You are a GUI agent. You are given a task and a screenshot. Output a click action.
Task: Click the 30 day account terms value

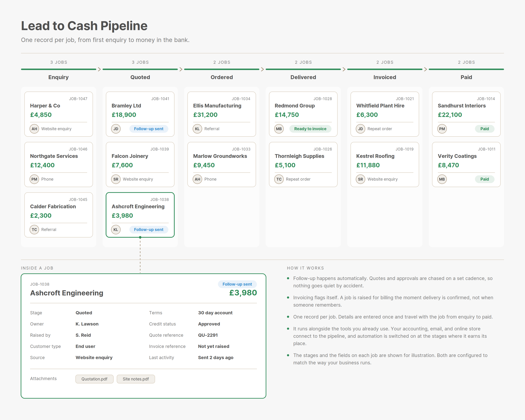[215, 313]
